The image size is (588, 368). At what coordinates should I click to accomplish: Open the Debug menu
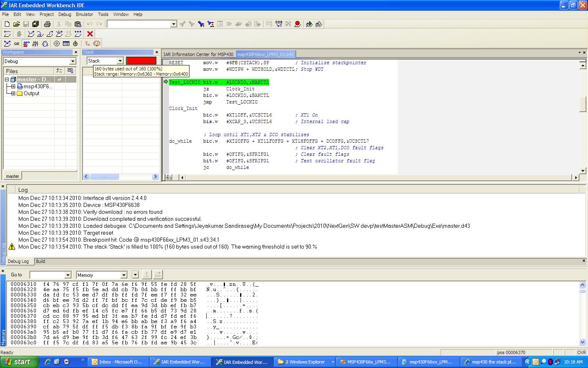[x=65, y=14]
